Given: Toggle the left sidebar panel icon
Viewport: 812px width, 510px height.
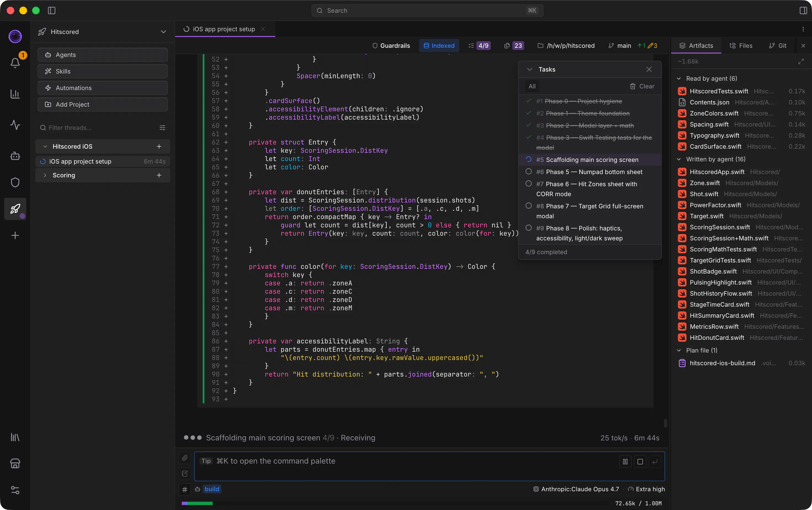Looking at the screenshot, I should tap(52, 10).
